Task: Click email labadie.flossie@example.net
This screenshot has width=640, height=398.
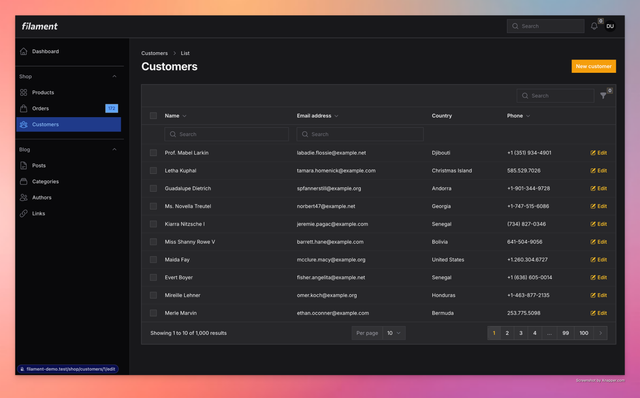Action: coord(331,153)
